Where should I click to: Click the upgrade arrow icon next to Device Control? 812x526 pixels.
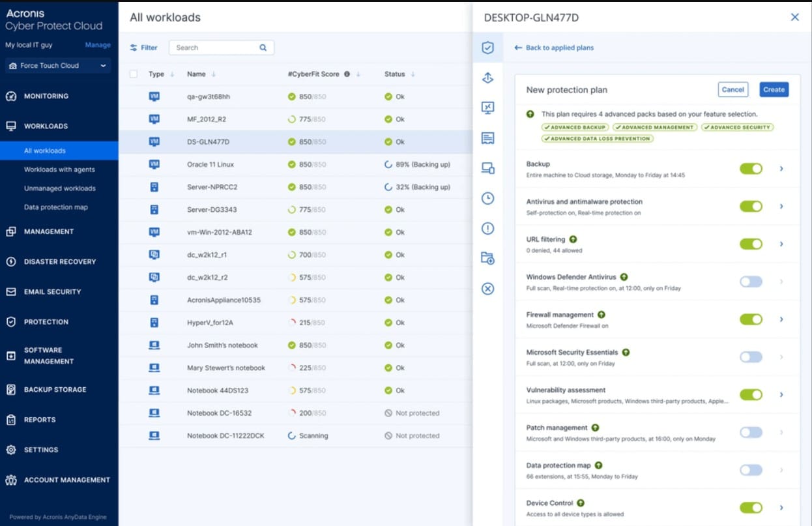[580, 503]
